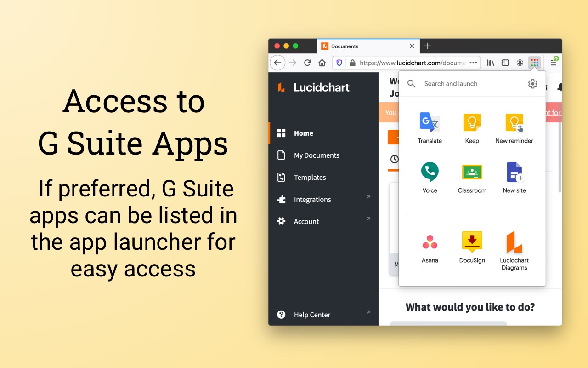Go forward in browser history
Viewport: 588px width, 368px height.
coord(293,63)
